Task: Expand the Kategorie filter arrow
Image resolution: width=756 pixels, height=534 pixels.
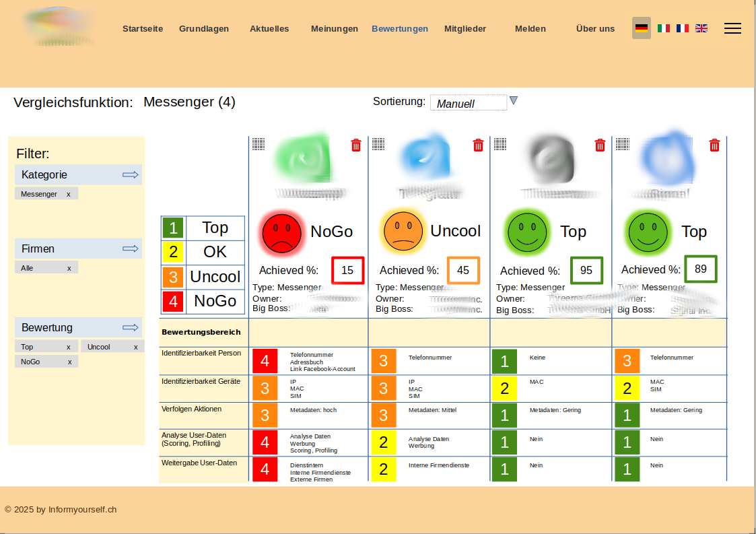Action: (130, 175)
